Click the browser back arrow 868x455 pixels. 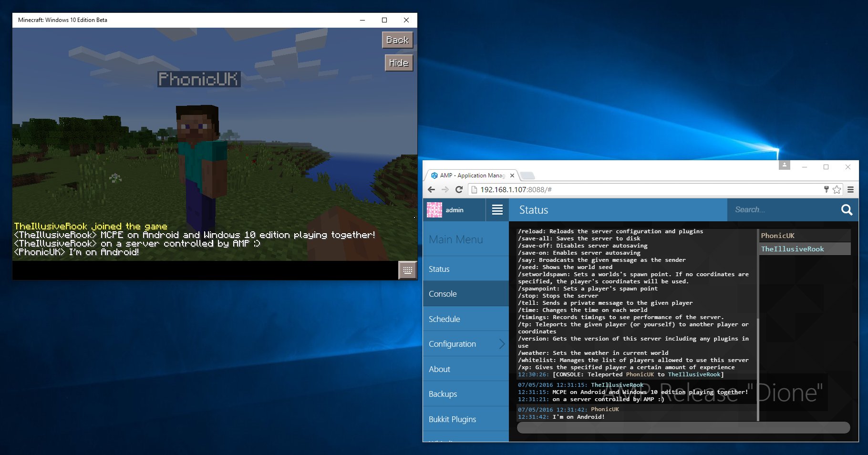(432, 190)
